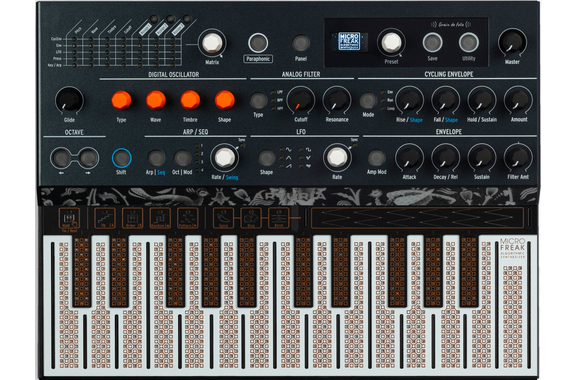Tap the Spice touch icon
The height and width of the screenshot is (380, 576).
coord(223,218)
